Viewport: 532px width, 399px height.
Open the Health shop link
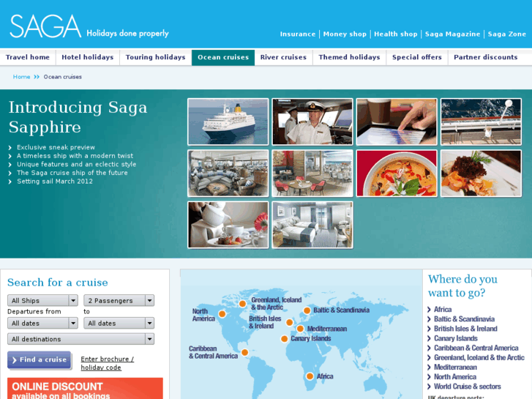[396, 34]
